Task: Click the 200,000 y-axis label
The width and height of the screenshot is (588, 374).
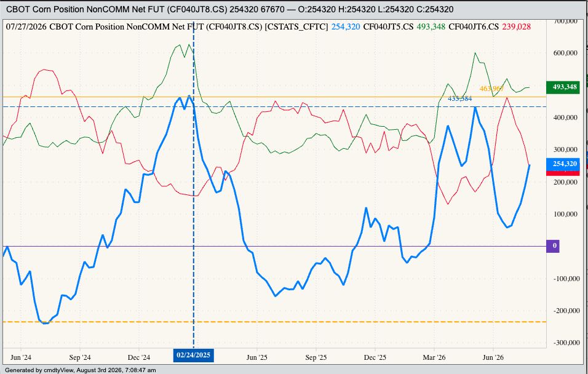Action: 565,182
